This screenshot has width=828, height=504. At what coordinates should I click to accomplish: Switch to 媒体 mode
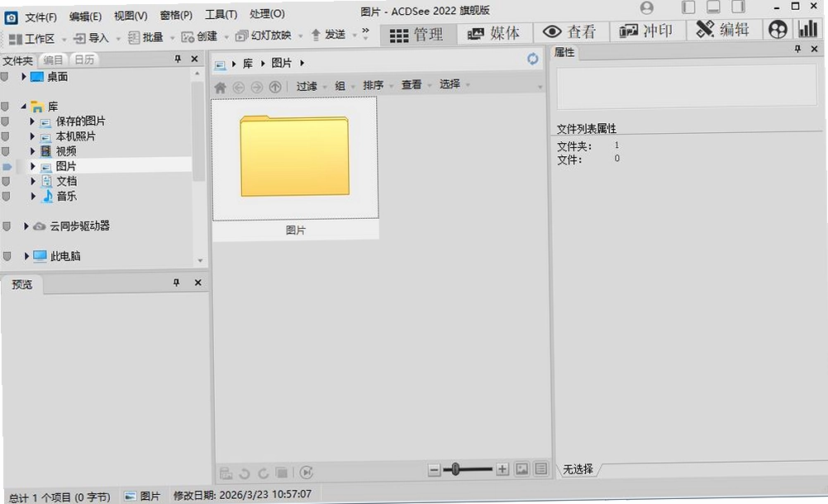coord(493,33)
